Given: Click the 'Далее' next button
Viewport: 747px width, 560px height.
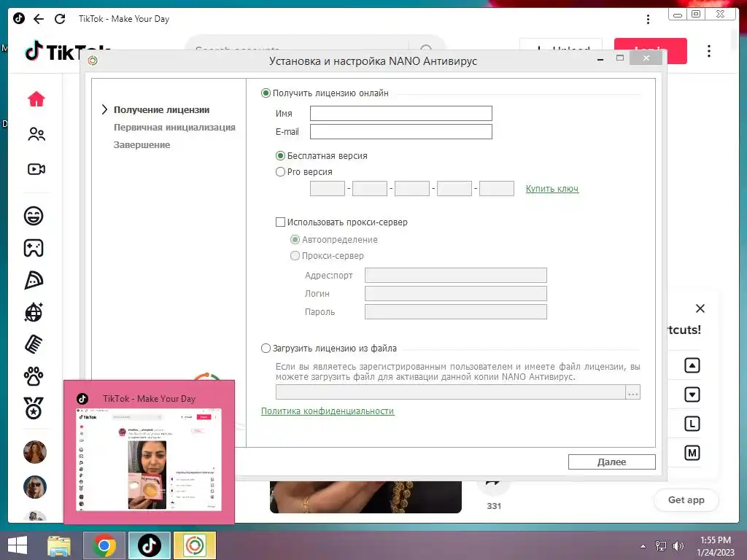Looking at the screenshot, I should (612, 462).
